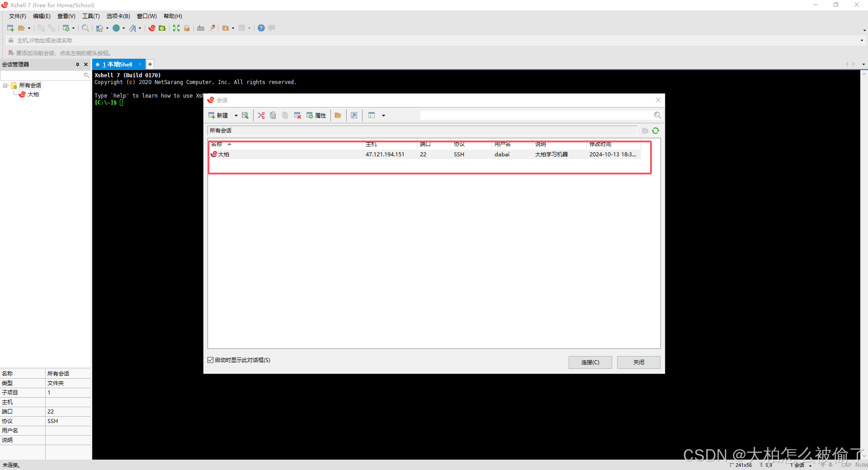Toggle fullscreen mode from the main toolbar

point(176,28)
